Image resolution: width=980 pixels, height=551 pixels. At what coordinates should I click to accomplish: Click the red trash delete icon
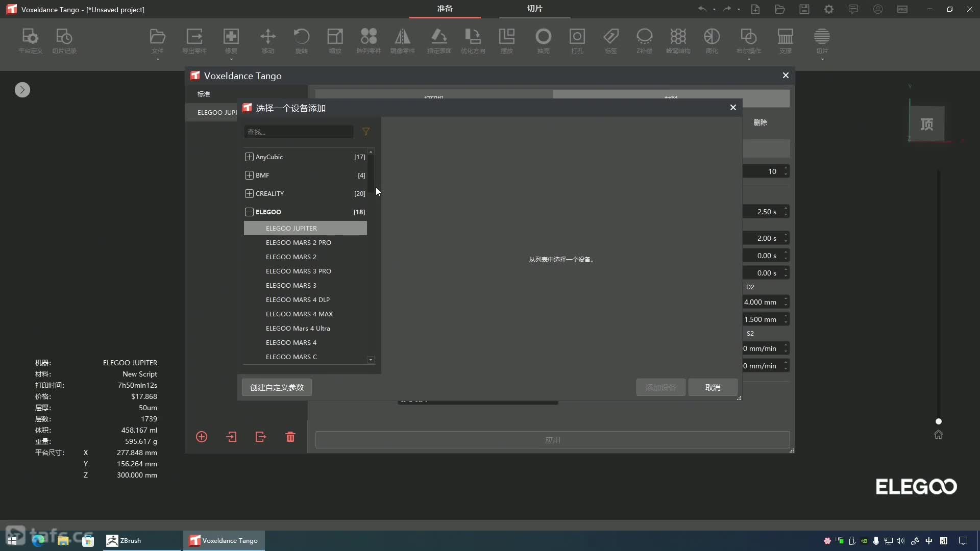coord(290,437)
